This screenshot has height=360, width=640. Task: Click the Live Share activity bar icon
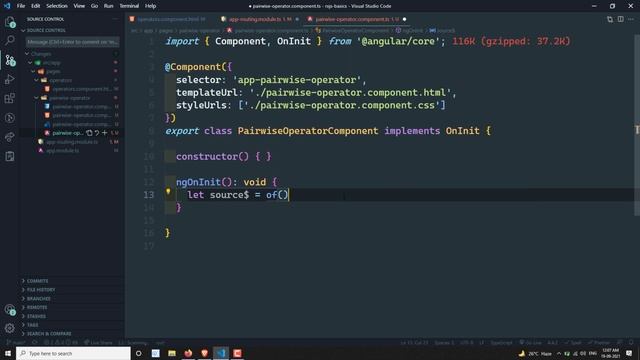click(x=10, y=137)
